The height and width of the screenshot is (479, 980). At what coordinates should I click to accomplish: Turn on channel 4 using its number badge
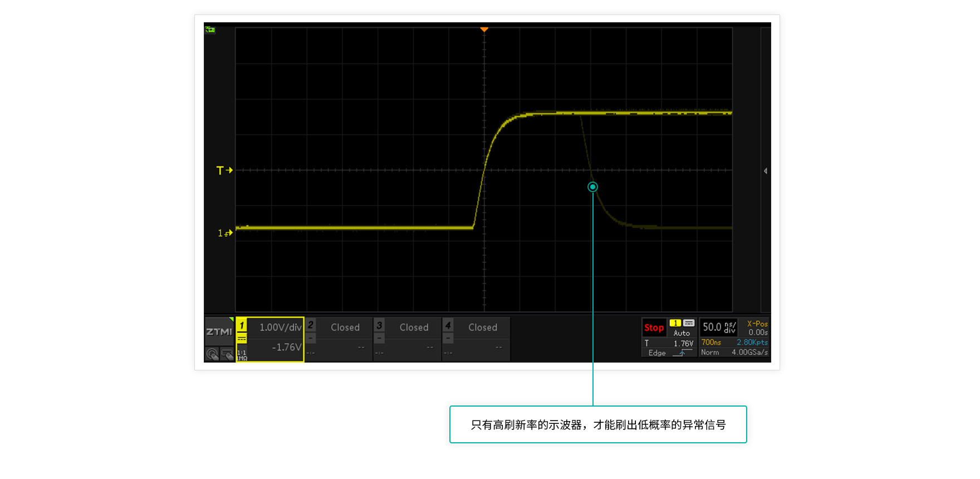(448, 325)
